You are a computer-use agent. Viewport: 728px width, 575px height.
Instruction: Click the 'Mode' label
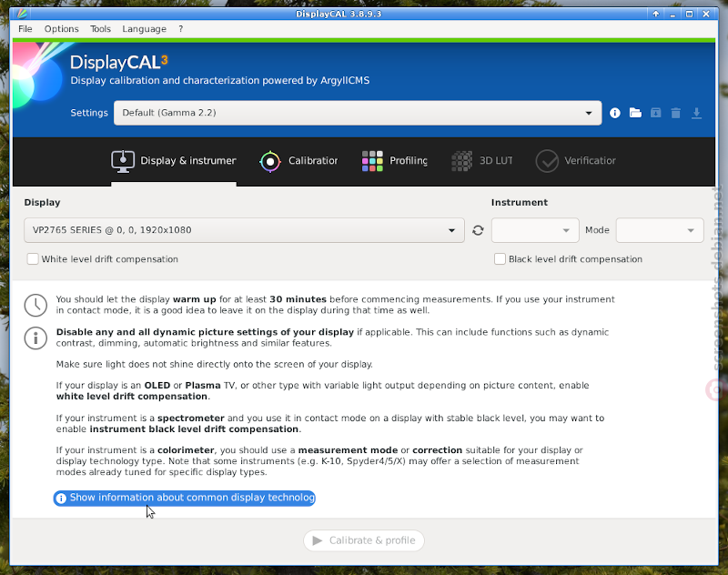pyautogui.click(x=597, y=230)
